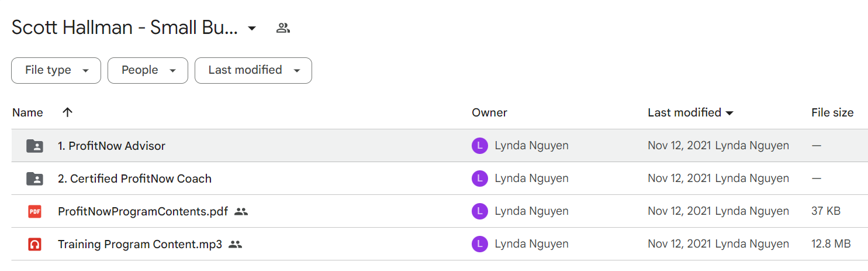Image resolution: width=868 pixels, height=271 pixels.
Task: Click the folder icon for Certified ProfitNow Coach
Action: (35, 179)
